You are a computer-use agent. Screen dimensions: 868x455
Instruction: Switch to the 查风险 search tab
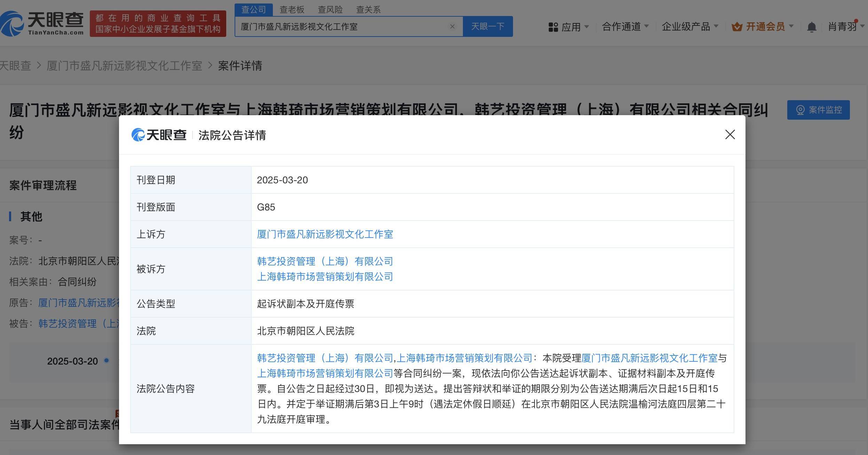pos(330,9)
